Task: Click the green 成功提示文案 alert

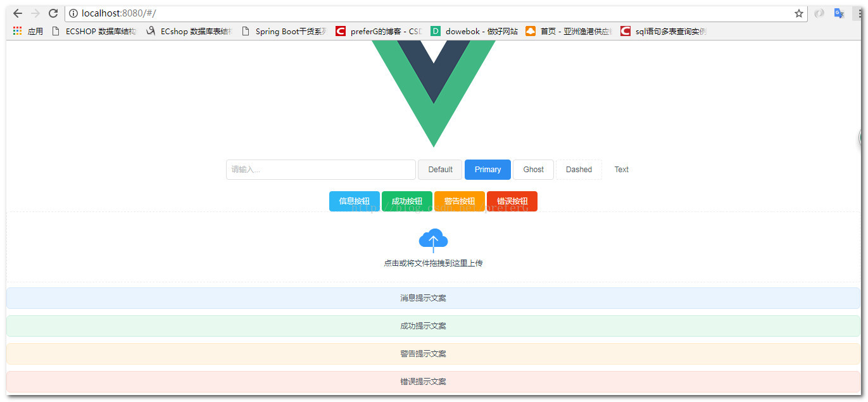Action: coord(434,326)
